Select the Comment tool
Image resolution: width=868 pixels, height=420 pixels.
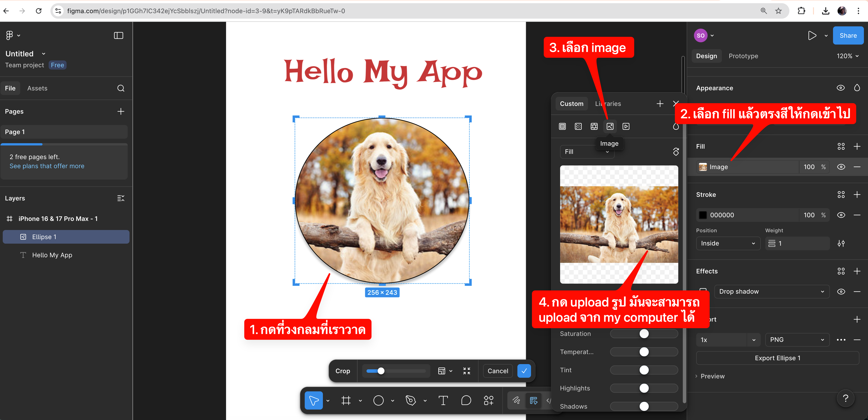(466, 400)
